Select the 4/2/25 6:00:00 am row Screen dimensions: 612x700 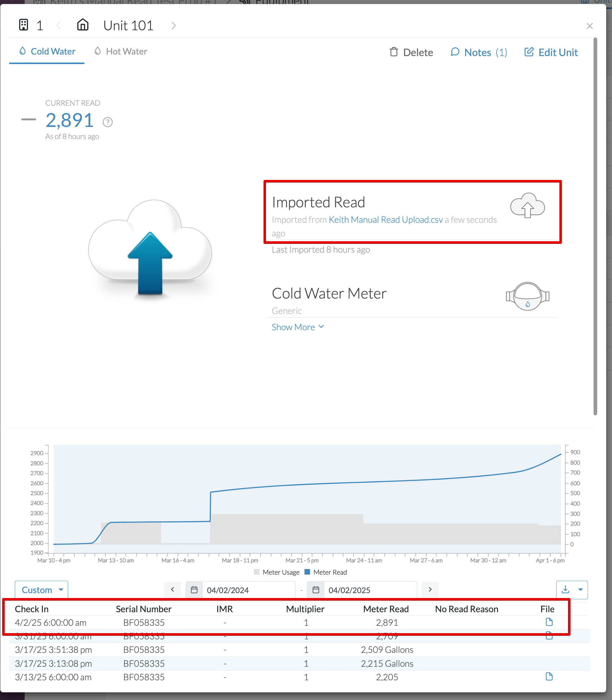(x=300, y=623)
